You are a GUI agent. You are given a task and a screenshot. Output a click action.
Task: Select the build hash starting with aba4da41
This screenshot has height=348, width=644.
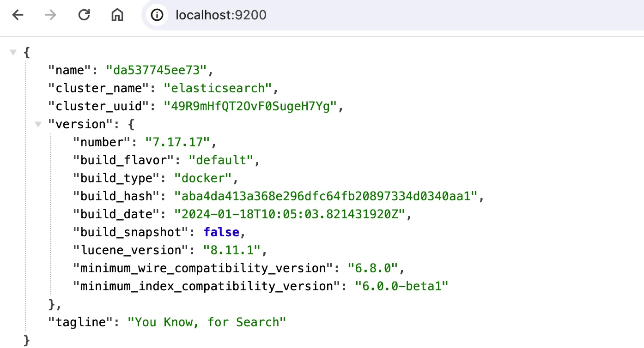(326, 196)
